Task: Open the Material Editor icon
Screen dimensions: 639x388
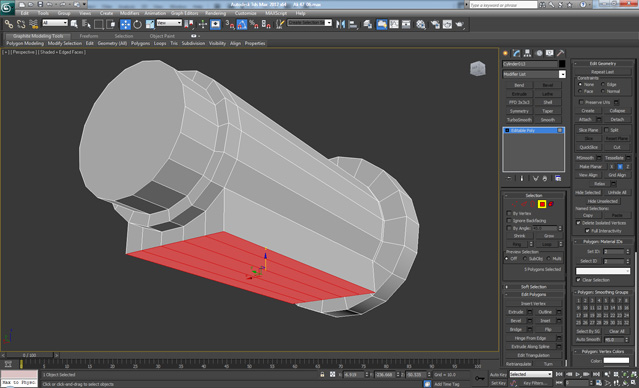Action: [421, 24]
